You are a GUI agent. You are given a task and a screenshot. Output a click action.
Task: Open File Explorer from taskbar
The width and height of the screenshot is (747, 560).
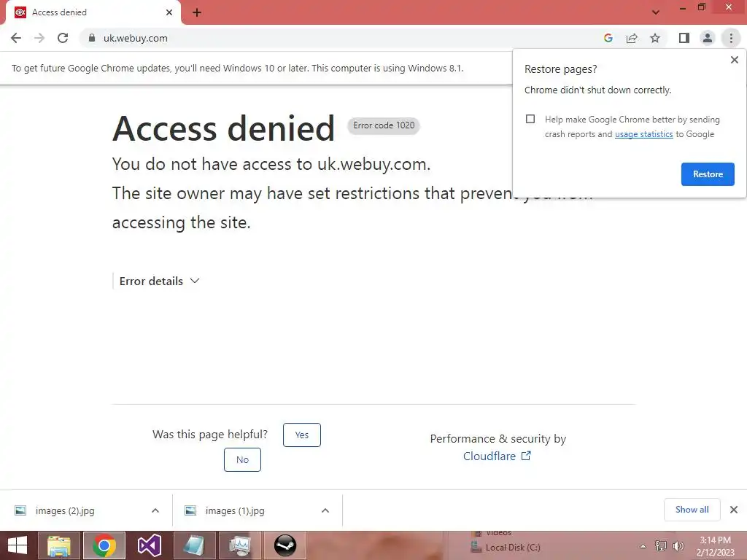(x=58, y=545)
